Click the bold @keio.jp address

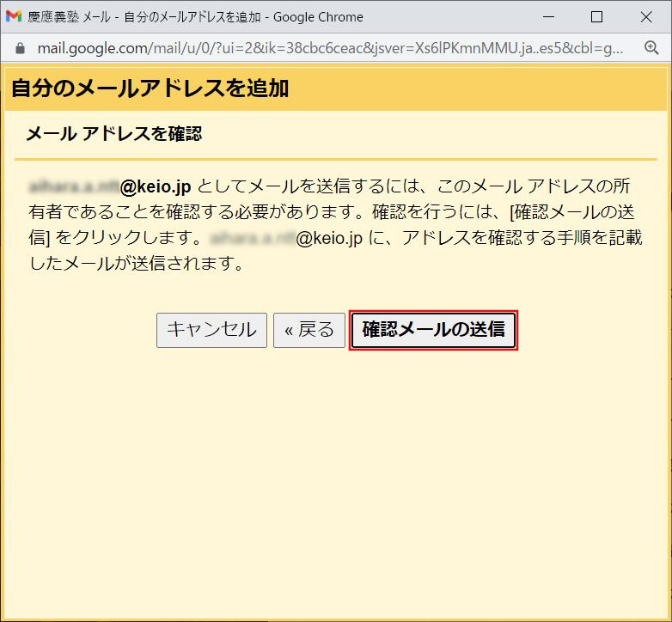[x=156, y=186]
